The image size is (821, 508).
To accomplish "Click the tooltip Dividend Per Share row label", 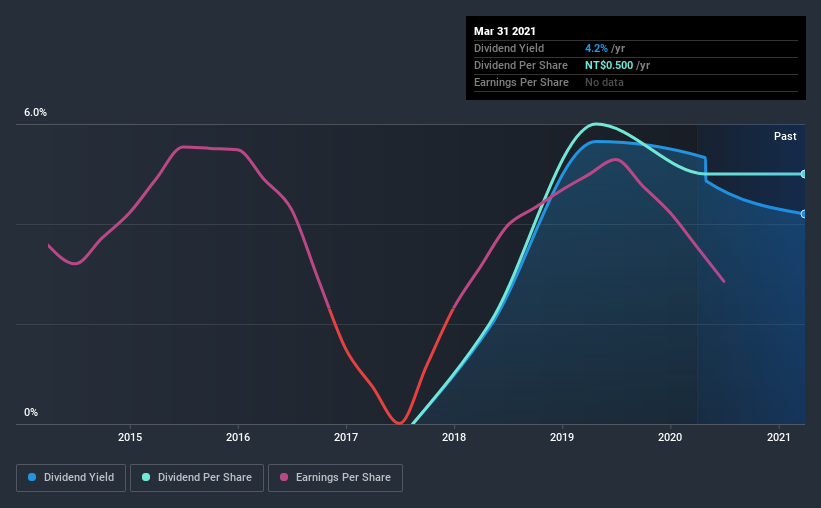I will coord(520,65).
